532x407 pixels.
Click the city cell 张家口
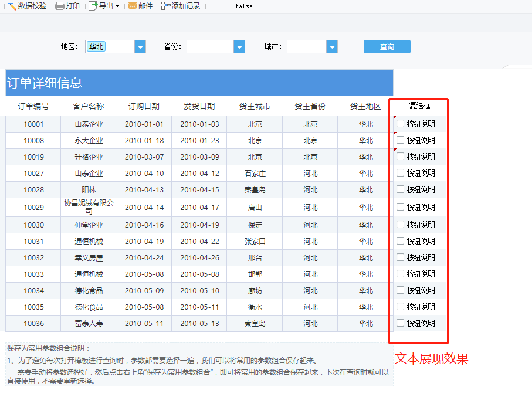coord(255,242)
